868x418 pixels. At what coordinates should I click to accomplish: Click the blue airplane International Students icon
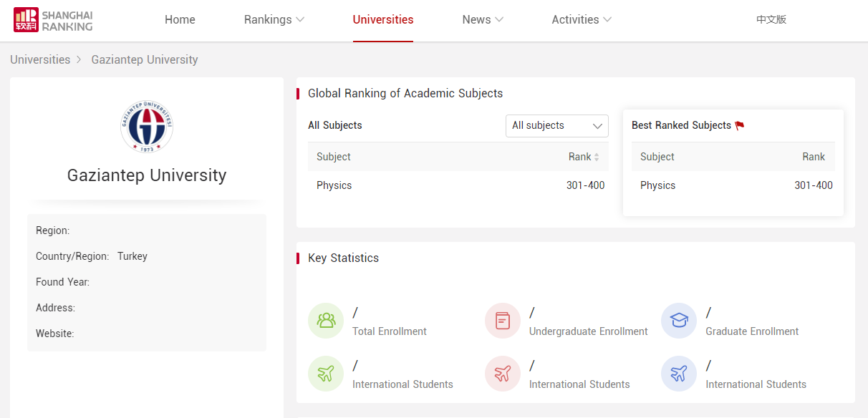tap(679, 374)
